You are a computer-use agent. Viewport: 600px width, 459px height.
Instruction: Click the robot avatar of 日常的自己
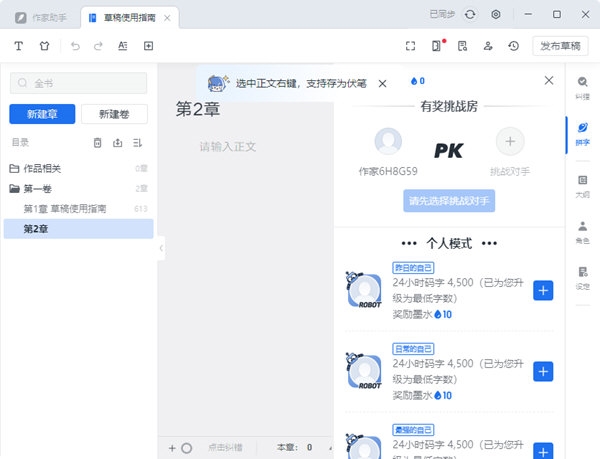364,371
